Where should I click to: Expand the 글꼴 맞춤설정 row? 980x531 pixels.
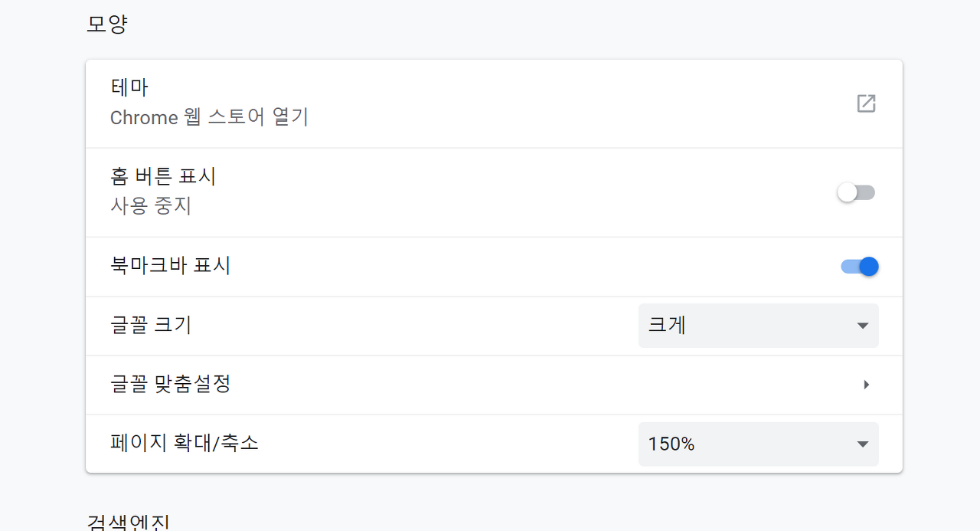[x=494, y=385]
